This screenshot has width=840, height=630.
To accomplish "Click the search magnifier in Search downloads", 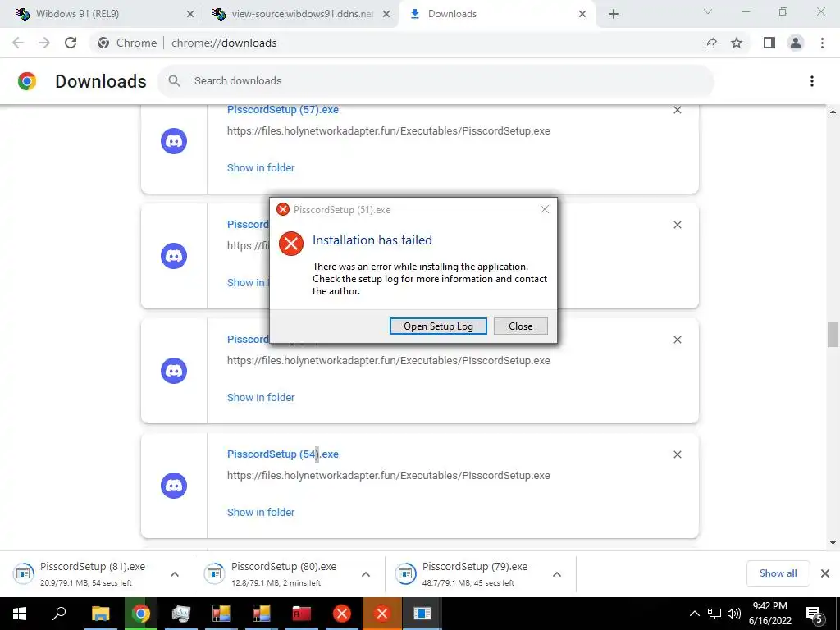I will (174, 81).
